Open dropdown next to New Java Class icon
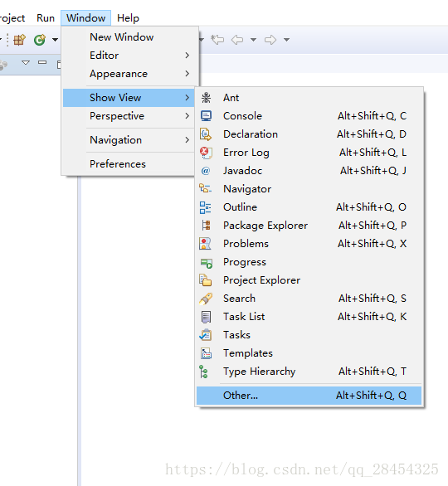Image resolution: width=448 pixels, height=486 pixels. pos(55,40)
